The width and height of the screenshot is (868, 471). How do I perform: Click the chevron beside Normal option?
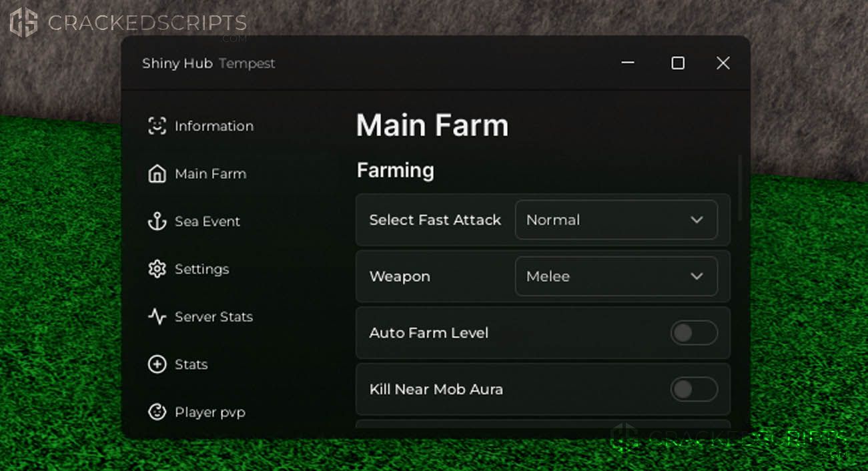click(697, 219)
